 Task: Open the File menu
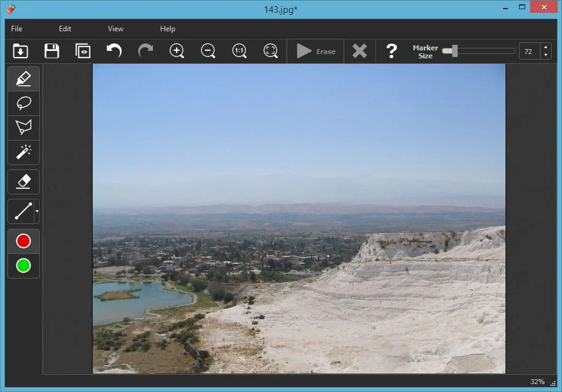(x=17, y=29)
